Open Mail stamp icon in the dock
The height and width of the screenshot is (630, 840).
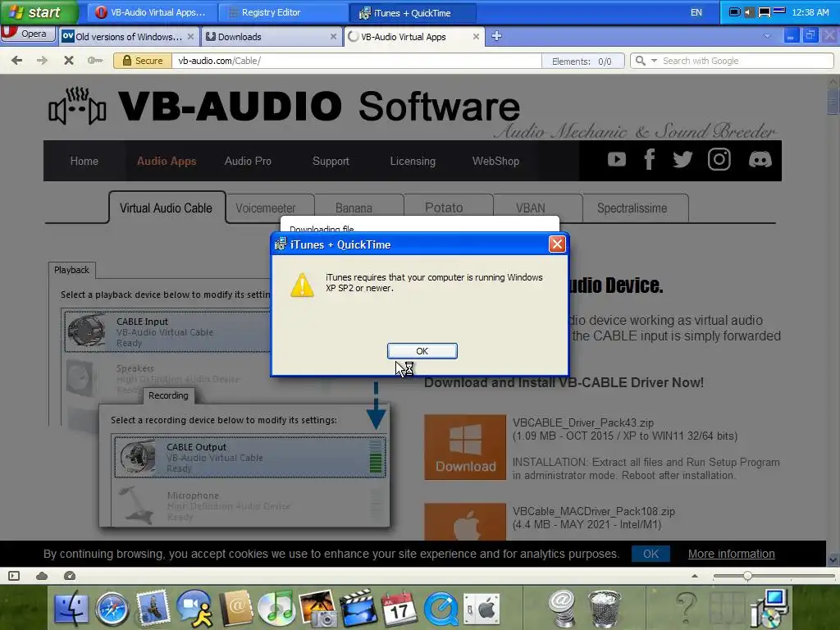coord(153,608)
